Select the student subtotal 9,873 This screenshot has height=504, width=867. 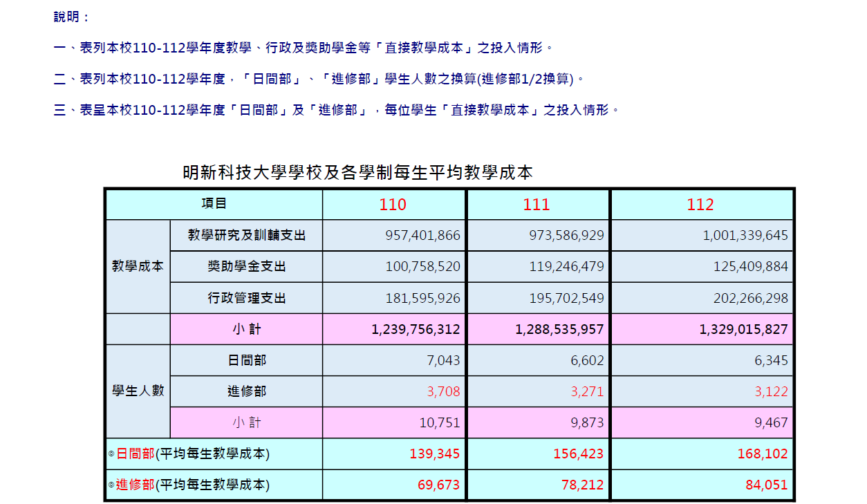(x=587, y=423)
